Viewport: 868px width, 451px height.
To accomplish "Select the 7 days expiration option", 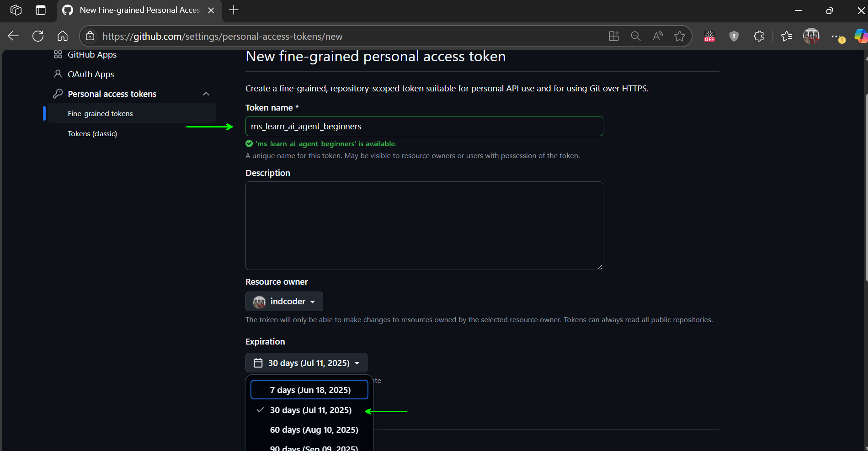I will (x=310, y=390).
